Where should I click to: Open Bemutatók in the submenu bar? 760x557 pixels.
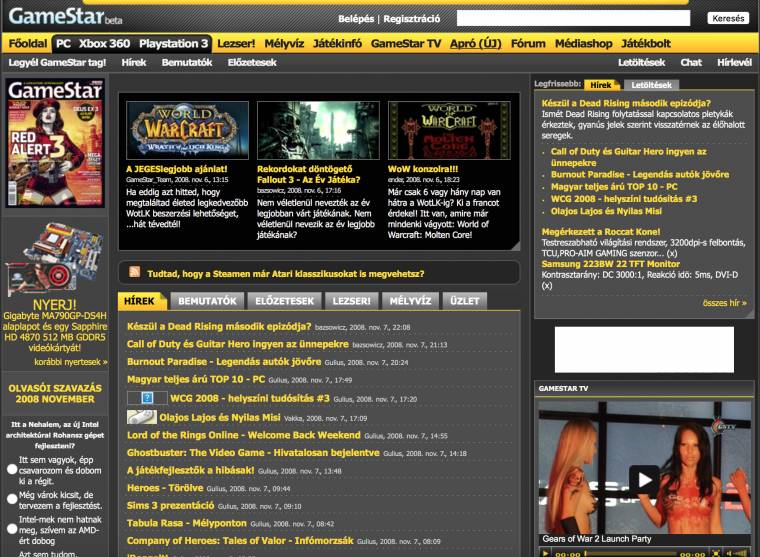click(187, 63)
